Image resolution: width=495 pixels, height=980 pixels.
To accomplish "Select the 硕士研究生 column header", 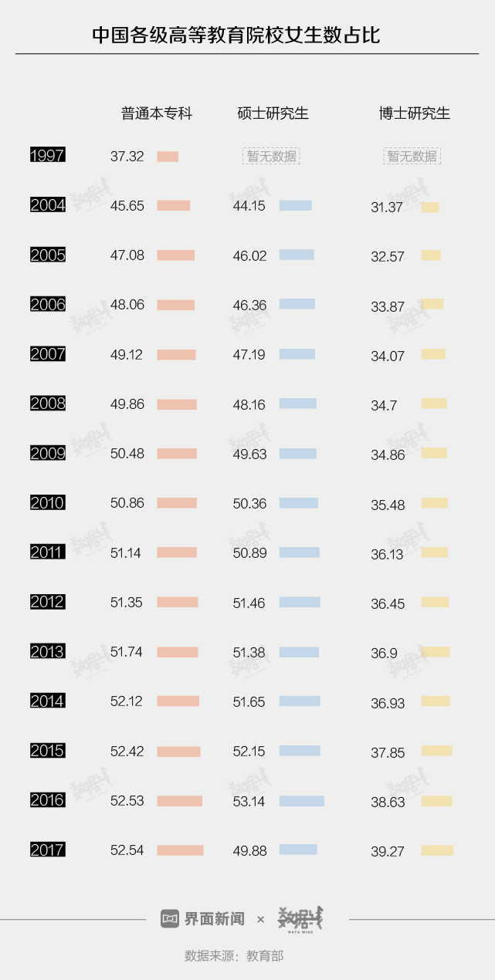I will point(273,113).
